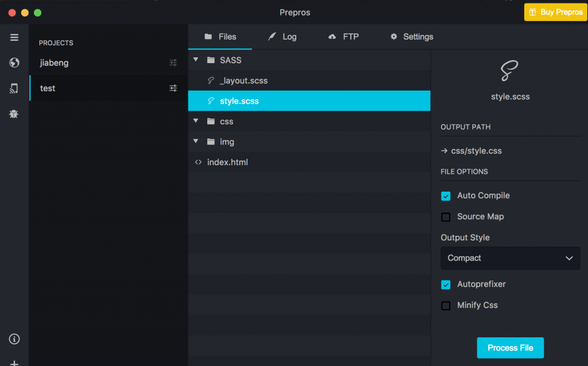Click the gift icon on Buy Prepros
The image size is (588, 366).
pyautogui.click(x=532, y=12)
